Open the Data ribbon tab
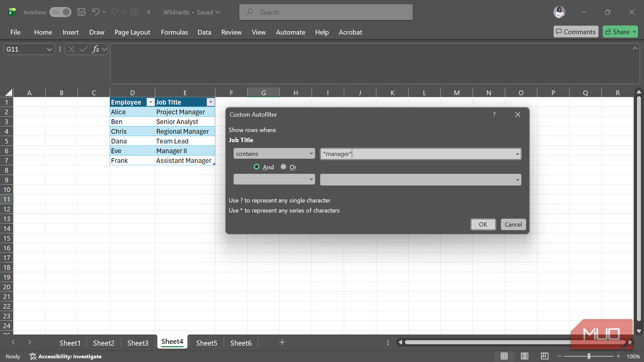 click(204, 32)
